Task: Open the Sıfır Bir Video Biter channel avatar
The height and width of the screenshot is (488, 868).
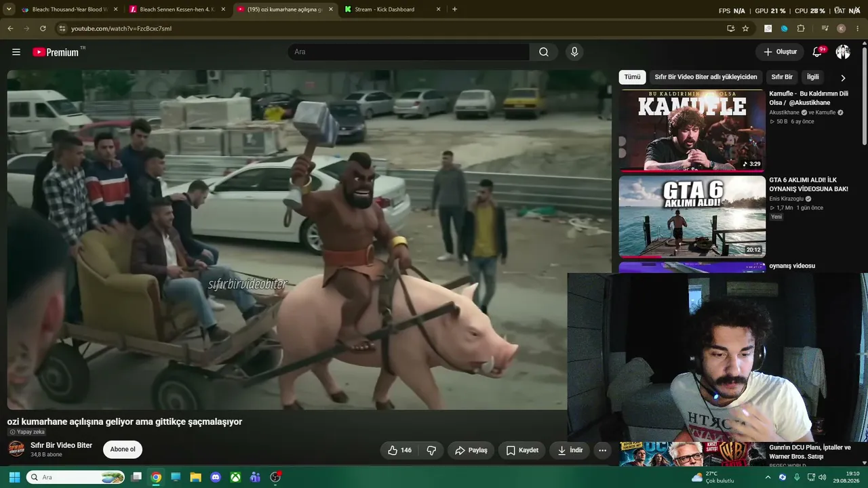Action: tap(16, 449)
